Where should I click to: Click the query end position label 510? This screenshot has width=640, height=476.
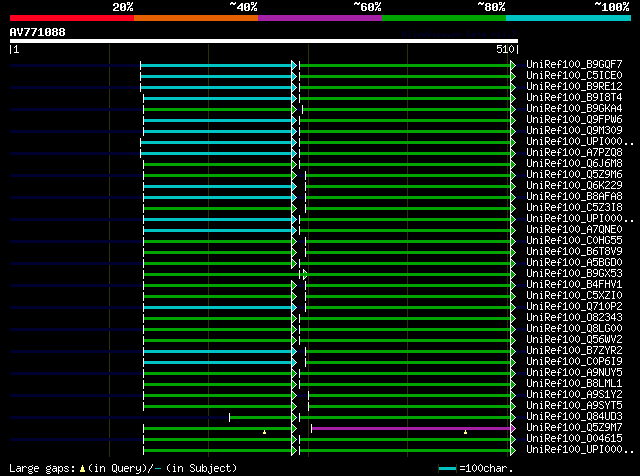click(x=505, y=49)
